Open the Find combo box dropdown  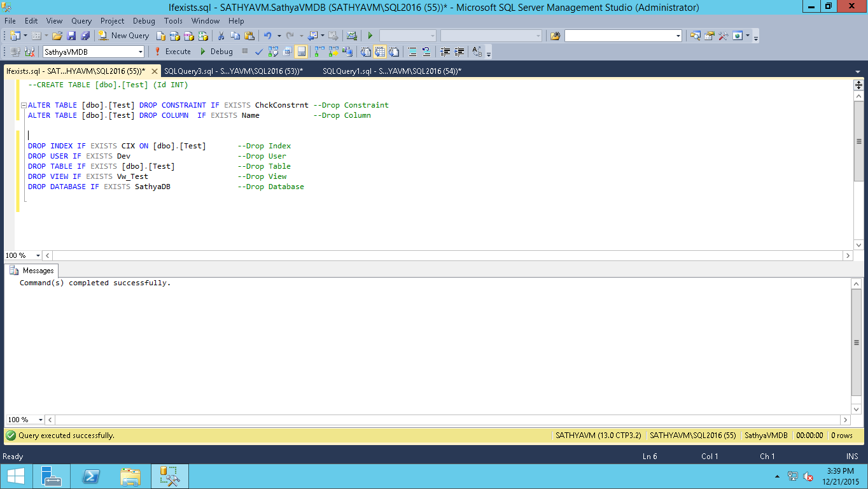(678, 36)
